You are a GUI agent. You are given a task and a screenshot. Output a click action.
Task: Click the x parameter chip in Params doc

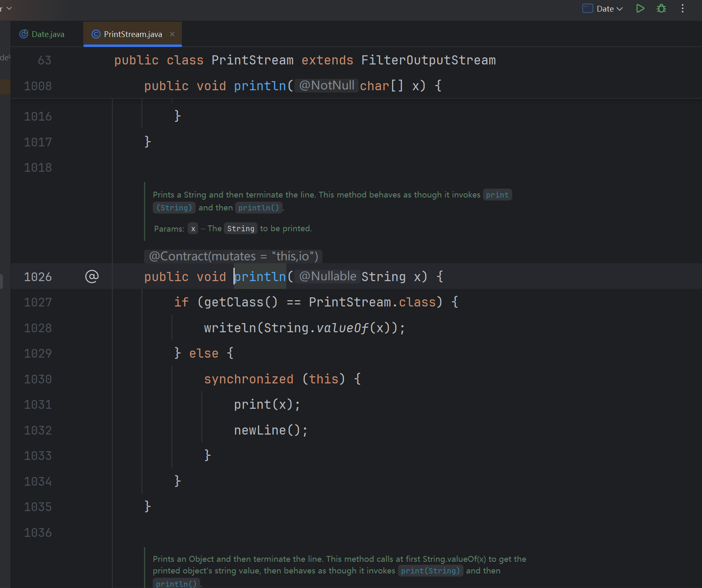(x=193, y=228)
